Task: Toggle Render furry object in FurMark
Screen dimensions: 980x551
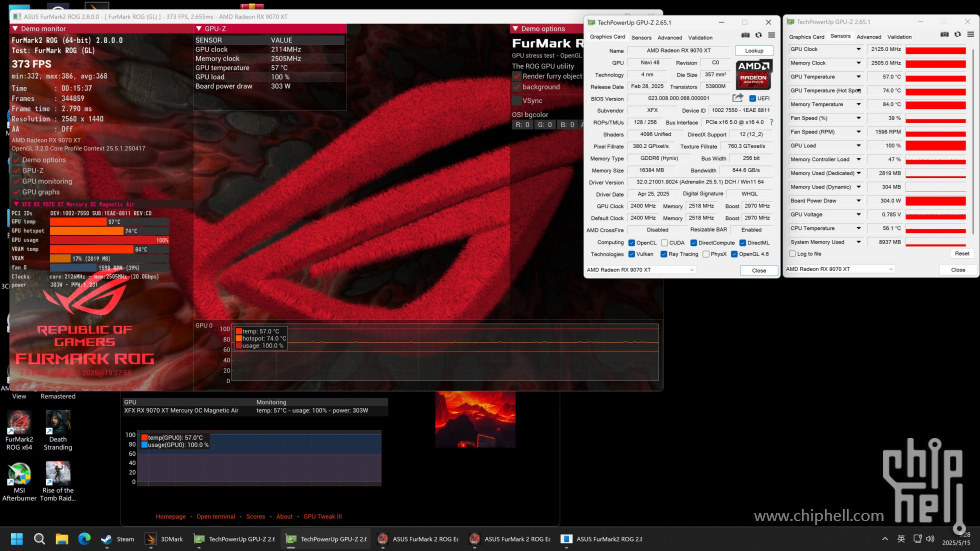Action: coord(517,76)
